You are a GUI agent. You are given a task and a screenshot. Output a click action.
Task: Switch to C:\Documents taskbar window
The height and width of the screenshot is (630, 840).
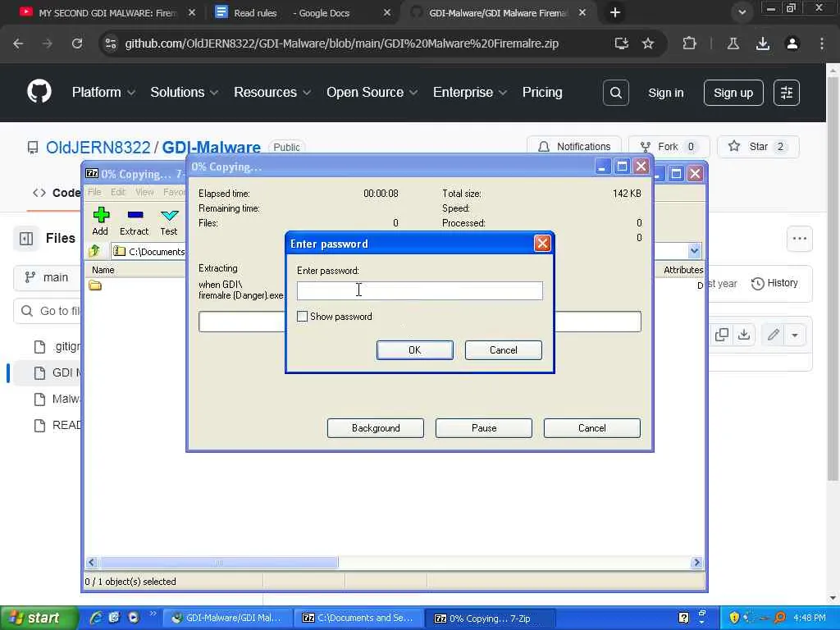point(358,619)
